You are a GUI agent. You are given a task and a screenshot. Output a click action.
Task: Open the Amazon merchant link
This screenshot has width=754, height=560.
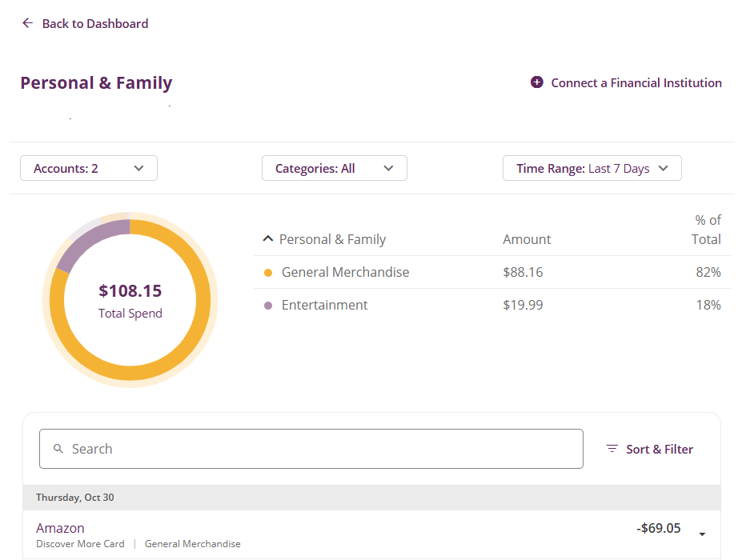click(x=60, y=528)
